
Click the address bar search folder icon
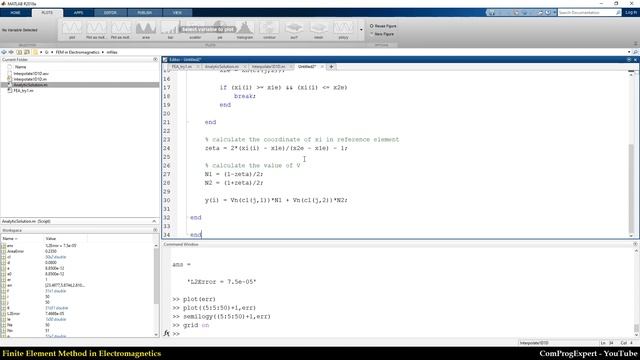(636, 52)
